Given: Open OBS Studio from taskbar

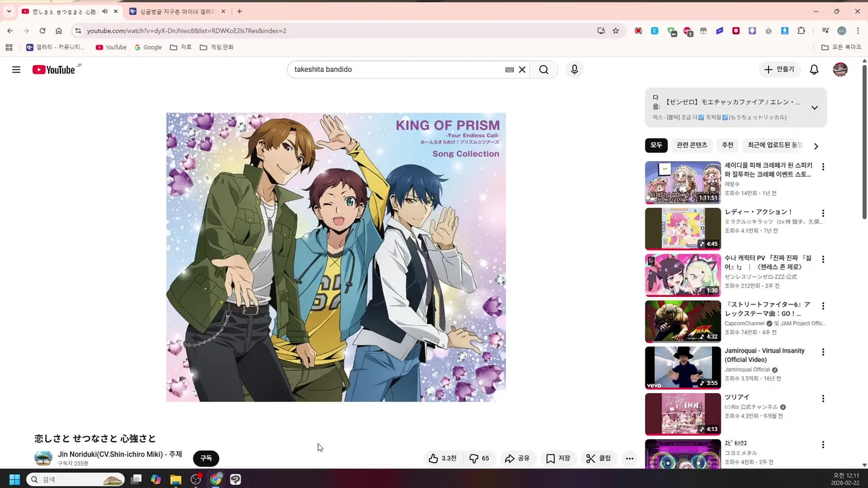Looking at the screenshot, I should click(x=196, y=479).
